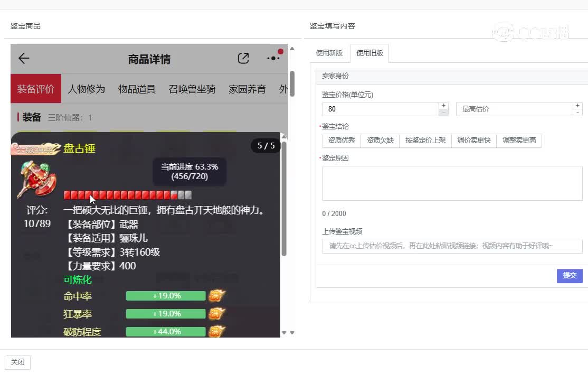Click the 关闭 button at bottom left
Image resolution: width=588 pixels, height=374 pixels.
click(x=17, y=362)
